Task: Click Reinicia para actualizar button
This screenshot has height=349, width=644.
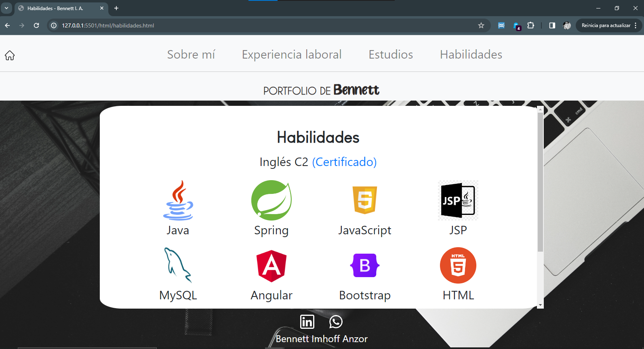Action: point(606,25)
